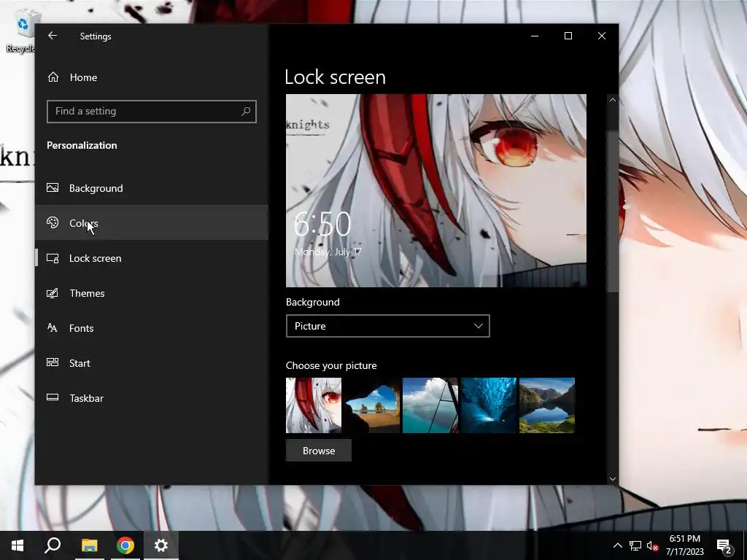Click the Fonts letter icon

[x=53, y=327]
